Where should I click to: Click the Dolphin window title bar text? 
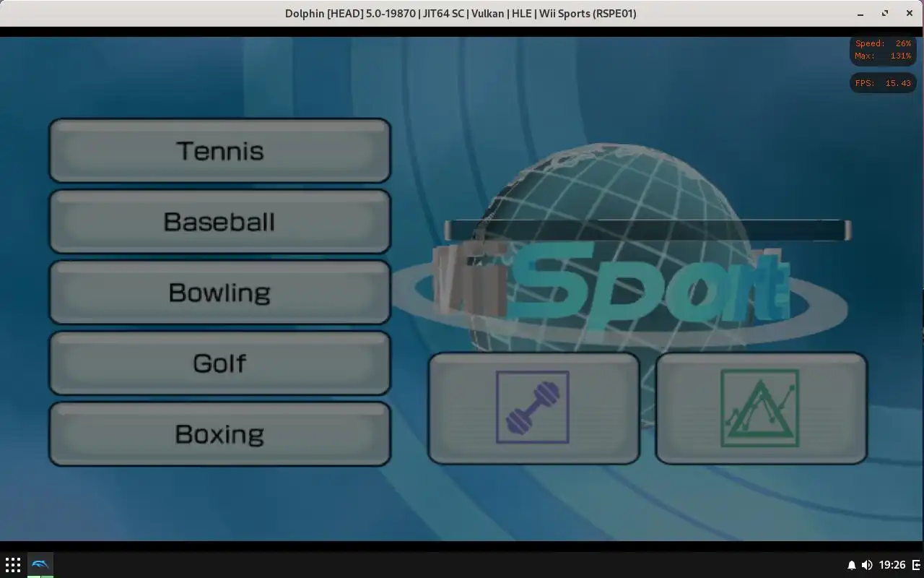(x=461, y=14)
